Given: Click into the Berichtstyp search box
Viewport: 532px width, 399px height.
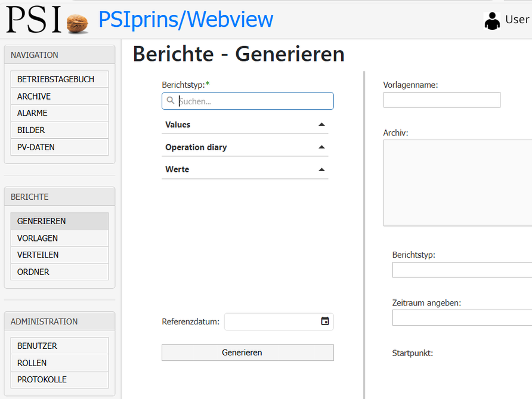Looking at the screenshot, I should [253, 101].
